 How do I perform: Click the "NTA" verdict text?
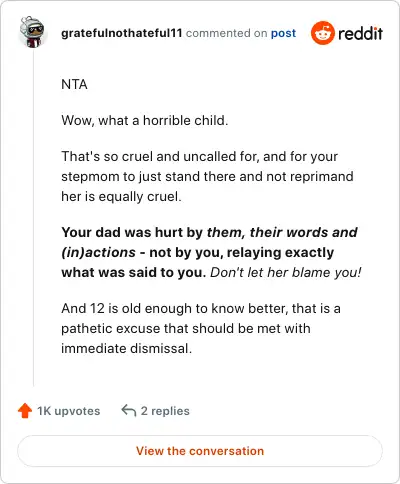point(74,84)
